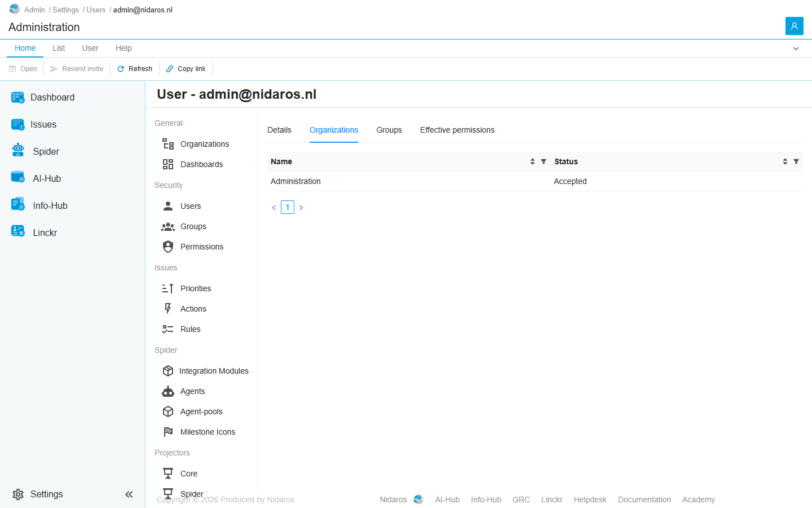The height and width of the screenshot is (508, 812).
Task: Click the user profile icon button
Action: coord(794,26)
